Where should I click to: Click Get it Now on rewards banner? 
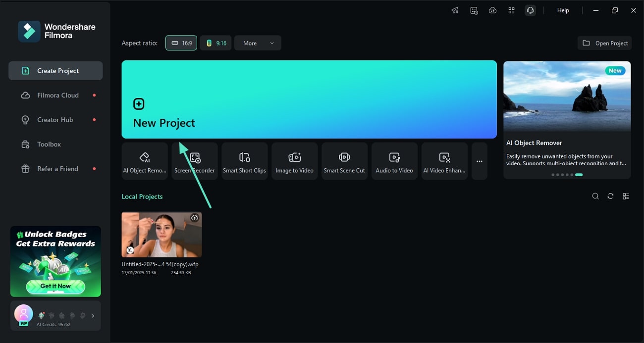tap(55, 286)
